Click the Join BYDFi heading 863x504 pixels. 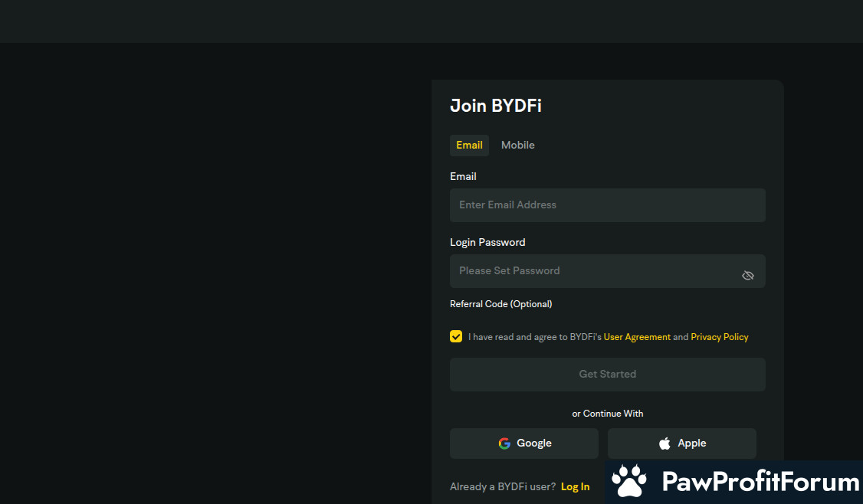pos(495,106)
